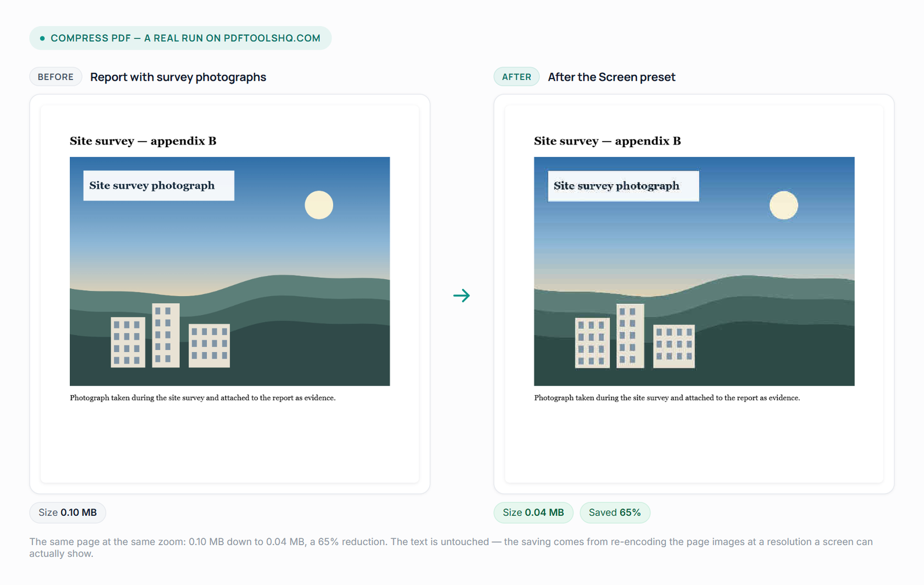
Task: Click the appendix B title in the Before page
Action: pos(143,141)
